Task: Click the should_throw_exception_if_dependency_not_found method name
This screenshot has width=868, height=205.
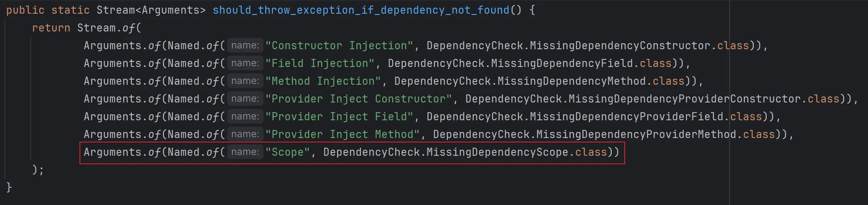Action: (x=361, y=10)
